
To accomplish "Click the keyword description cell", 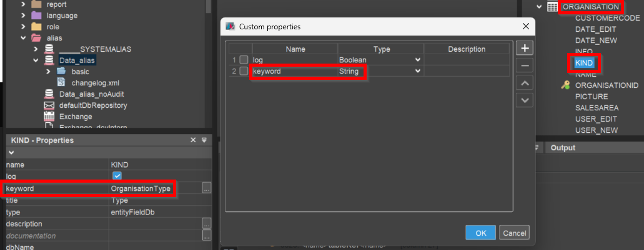I will click(467, 71).
